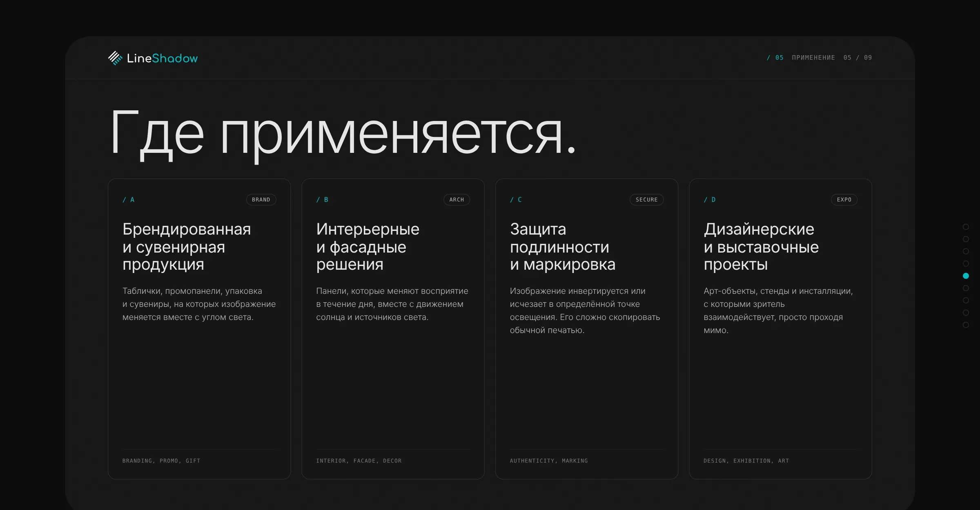Go to the fourth slide navigation dot

966,264
